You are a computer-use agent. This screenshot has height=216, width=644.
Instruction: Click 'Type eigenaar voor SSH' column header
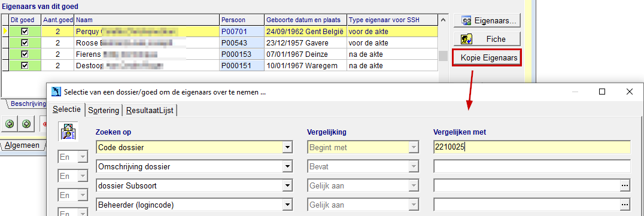pos(392,20)
